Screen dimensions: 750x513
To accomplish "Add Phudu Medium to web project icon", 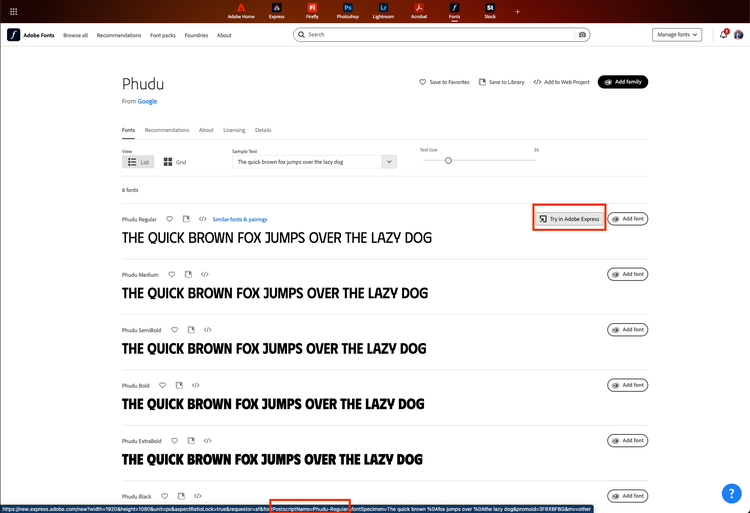I will pyautogui.click(x=205, y=274).
